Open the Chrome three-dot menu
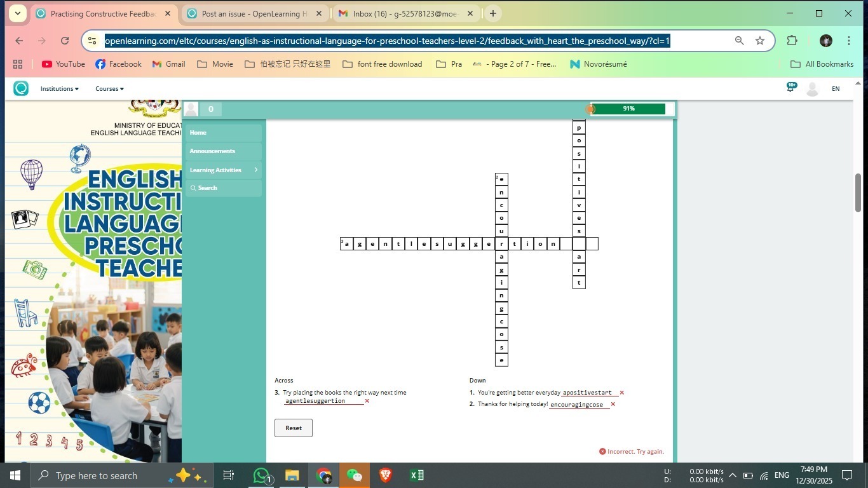The width and height of the screenshot is (868, 488). point(849,41)
